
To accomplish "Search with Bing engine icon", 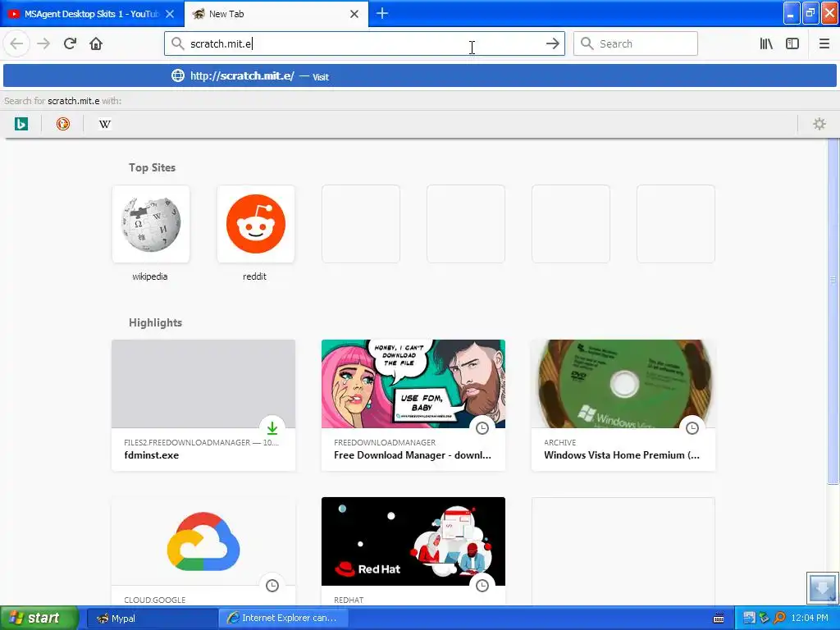I will click(x=21, y=125).
